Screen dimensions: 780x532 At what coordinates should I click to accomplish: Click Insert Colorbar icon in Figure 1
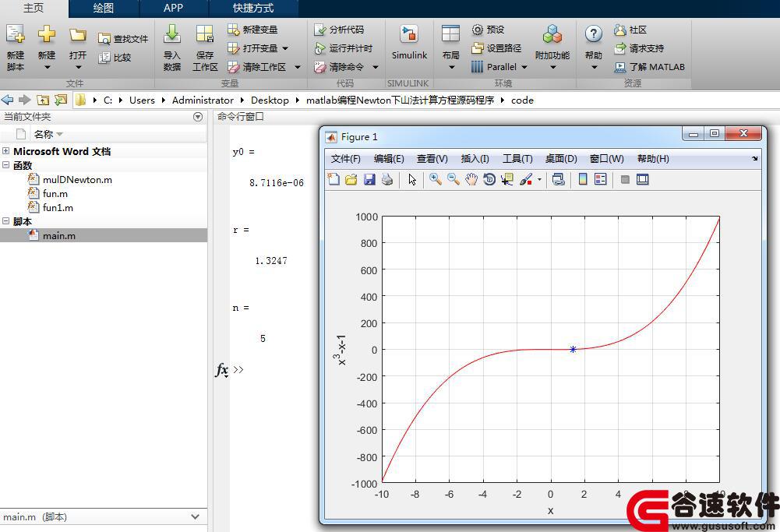pyautogui.click(x=583, y=179)
